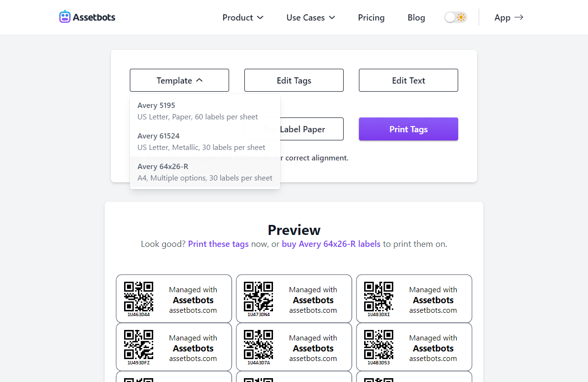Click the Assetbots robot logo icon

[x=64, y=17]
